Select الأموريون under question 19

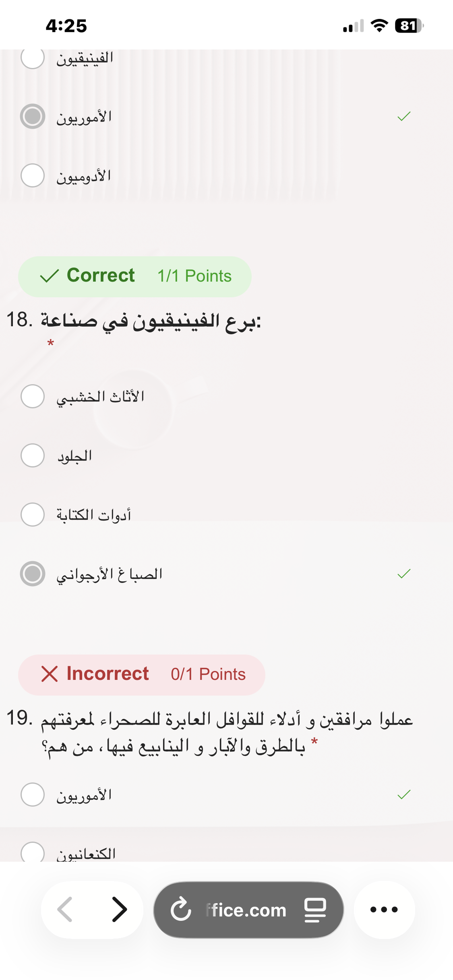[x=33, y=795]
